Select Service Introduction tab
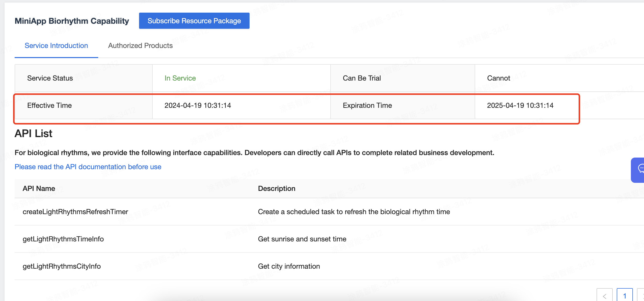Image resolution: width=644 pixels, height=301 pixels. pyautogui.click(x=56, y=46)
